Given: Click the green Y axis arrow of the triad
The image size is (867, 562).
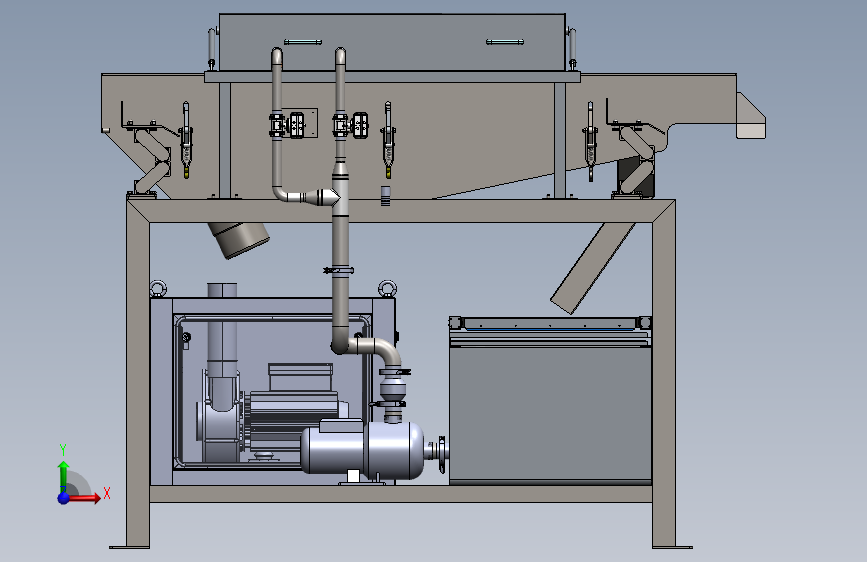Looking at the screenshot, I should (x=64, y=476).
